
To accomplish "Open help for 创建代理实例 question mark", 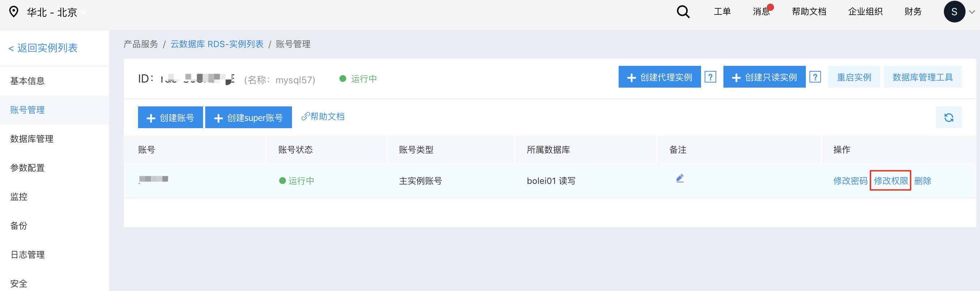I will (710, 77).
